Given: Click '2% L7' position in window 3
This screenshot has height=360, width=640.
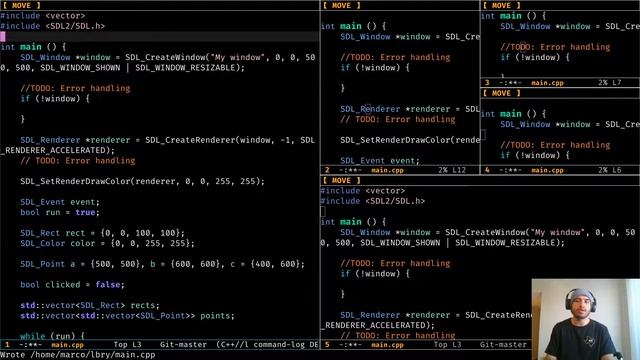Looking at the screenshot, I should 610,83.
